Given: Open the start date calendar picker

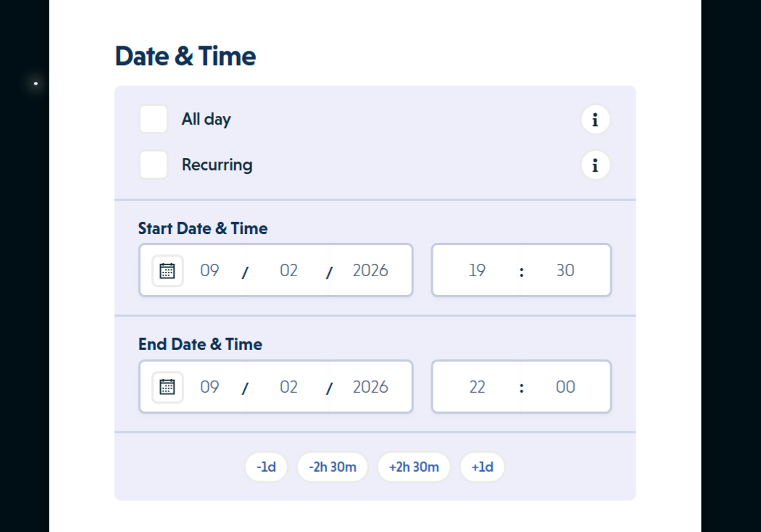Looking at the screenshot, I should (167, 270).
